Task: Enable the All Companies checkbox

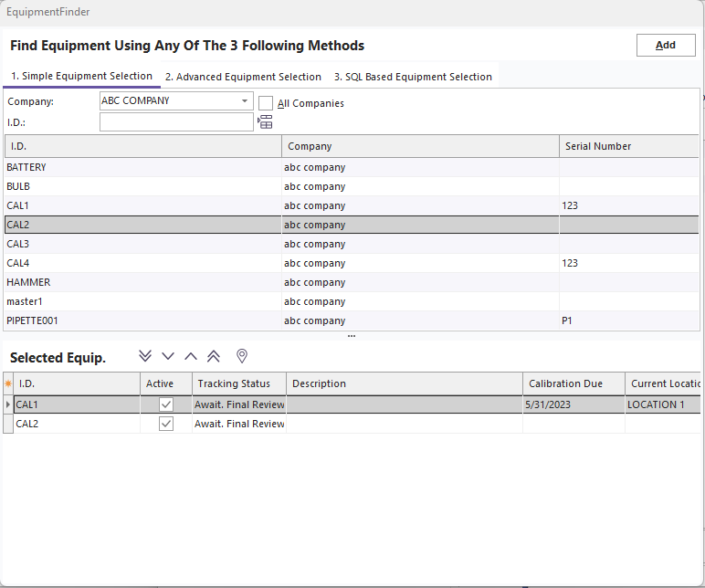Action: 267,103
